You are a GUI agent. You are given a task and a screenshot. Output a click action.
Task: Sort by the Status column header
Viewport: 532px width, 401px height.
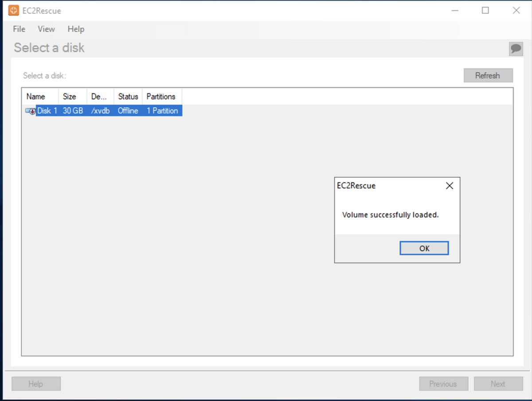(x=128, y=97)
